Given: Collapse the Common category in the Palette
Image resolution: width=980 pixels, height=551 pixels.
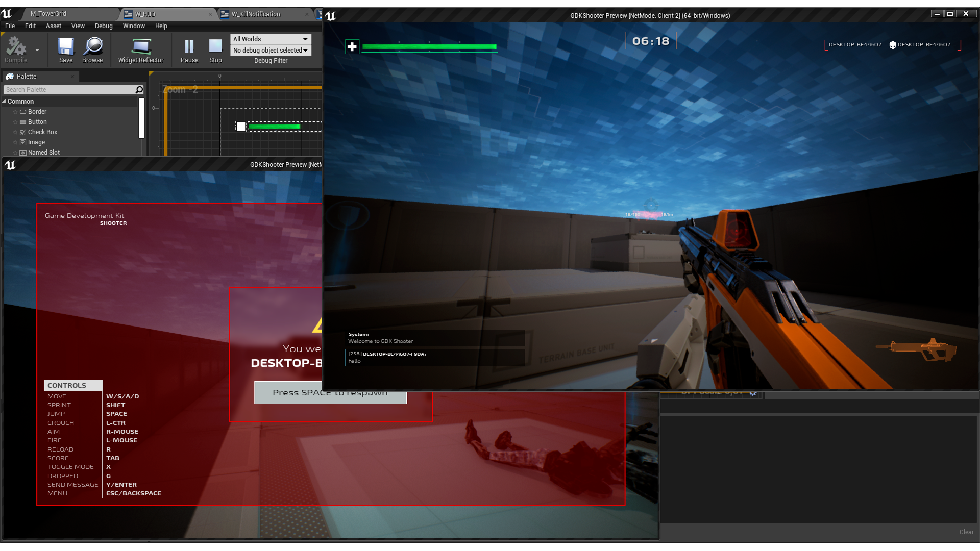Looking at the screenshot, I should 5,101.
